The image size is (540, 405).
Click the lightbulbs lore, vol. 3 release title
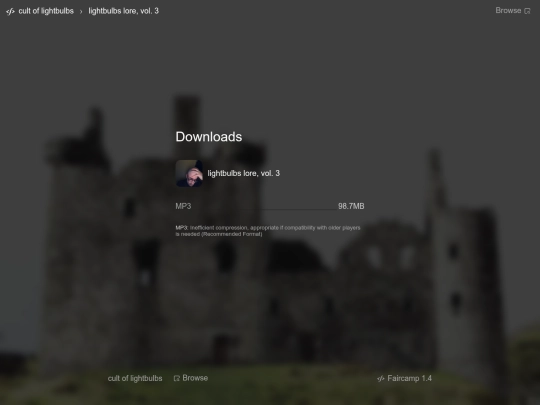(244, 173)
